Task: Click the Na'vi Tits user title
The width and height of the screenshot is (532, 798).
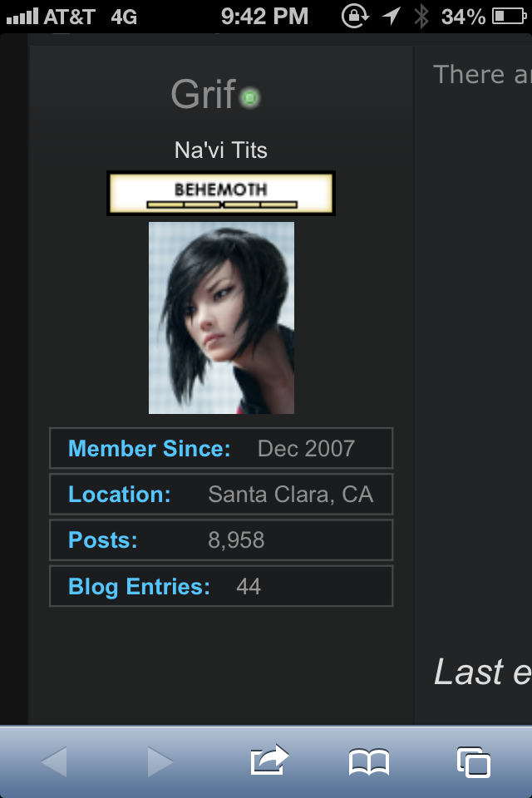Action: 221,150
